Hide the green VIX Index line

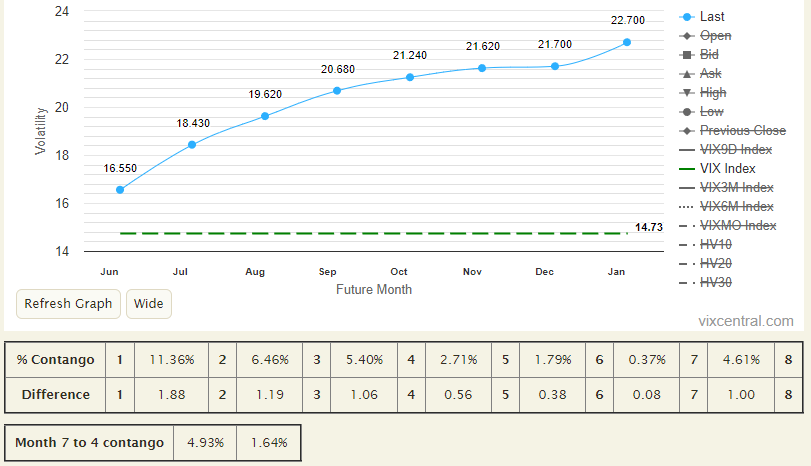727,169
